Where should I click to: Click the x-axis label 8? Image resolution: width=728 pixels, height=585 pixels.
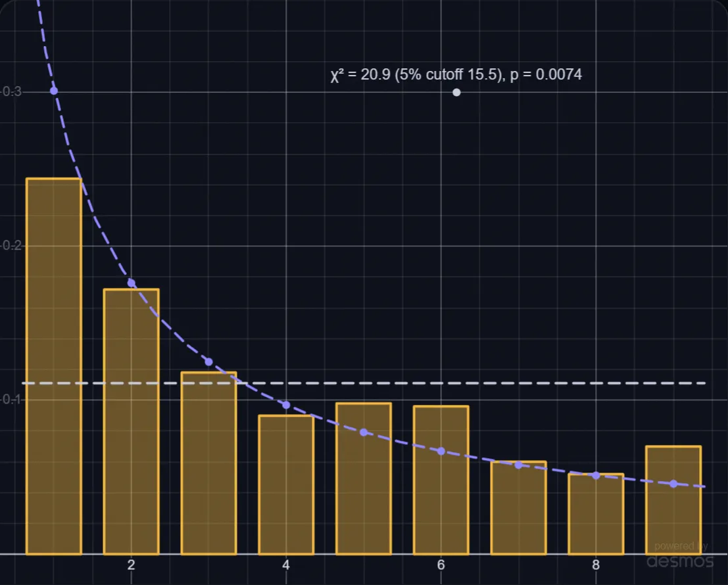coord(596,565)
